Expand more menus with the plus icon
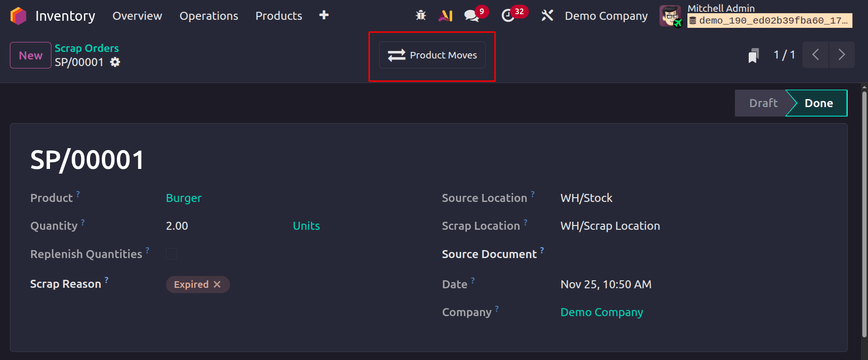This screenshot has height=360, width=868. click(x=324, y=15)
